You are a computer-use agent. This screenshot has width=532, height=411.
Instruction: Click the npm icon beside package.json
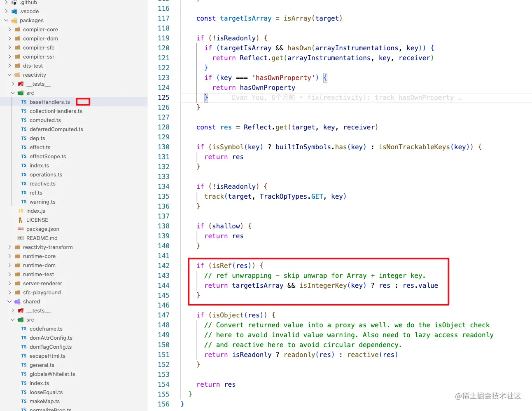[x=21, y=229]
